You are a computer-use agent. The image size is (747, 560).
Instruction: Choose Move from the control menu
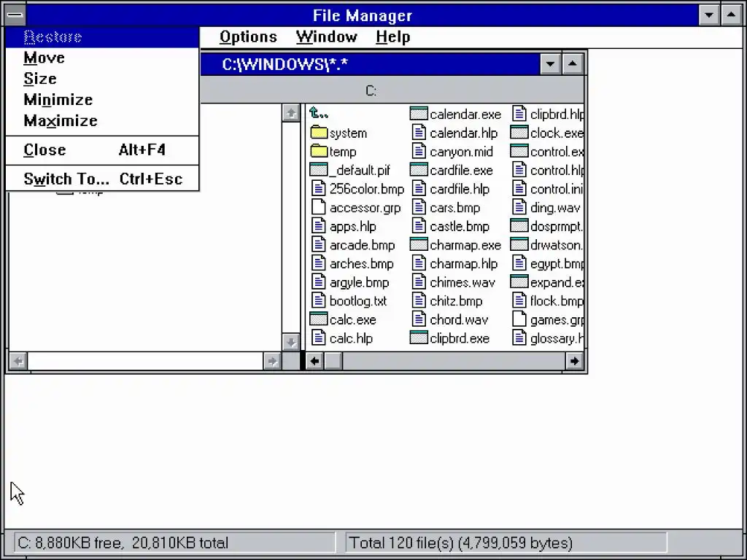coord(102,58)
